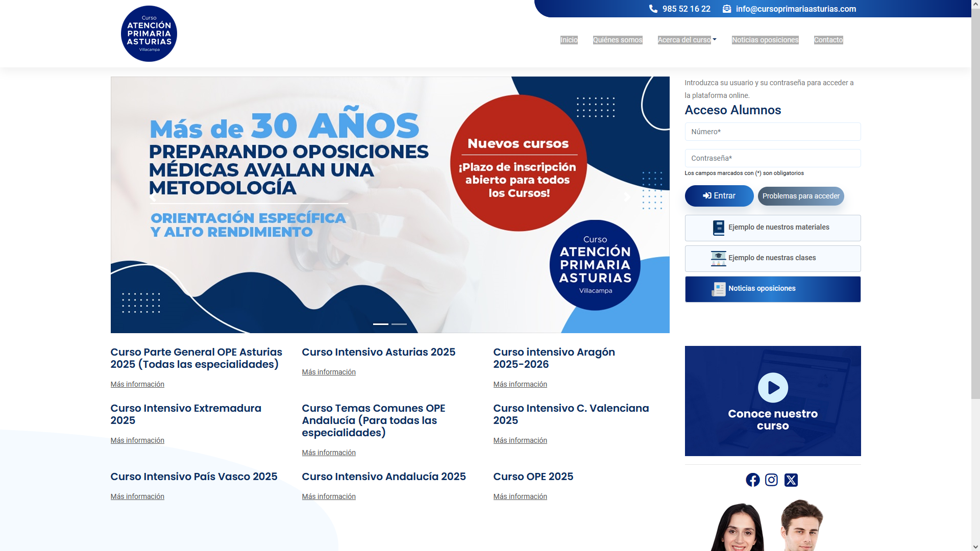Screen dimensions: 980x551
Task: Click the email envelope icon in top bar
Action: tap(727, 9)
